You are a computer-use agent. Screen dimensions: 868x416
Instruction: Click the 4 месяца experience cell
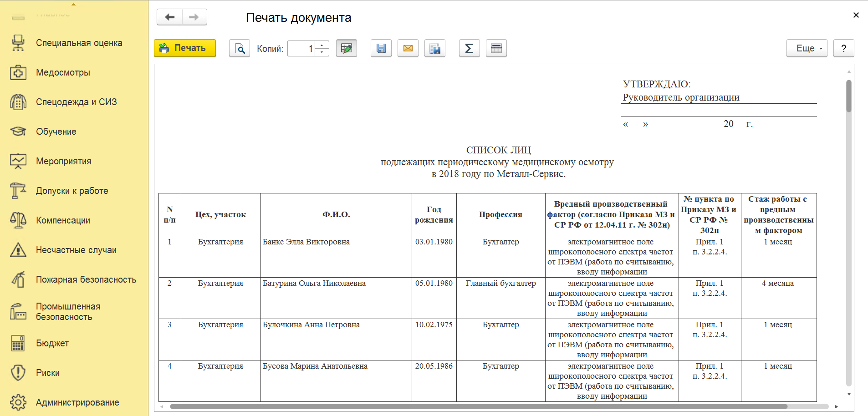[x=779, y=298]
